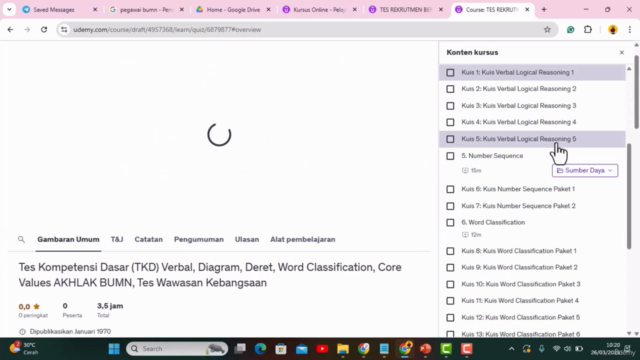This screenshot has height=360, width=640.
Task: Bookmark this page with the star icon
Action: tap(547, 29)
